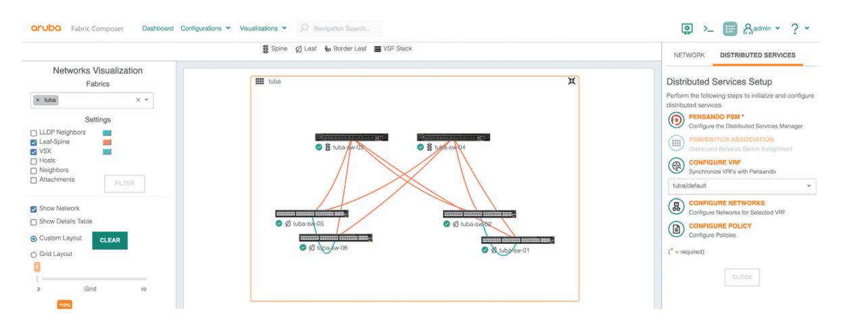Collapse the tuba fabric using corner icon
Screen dimensions: 868x327
(571, 81)
